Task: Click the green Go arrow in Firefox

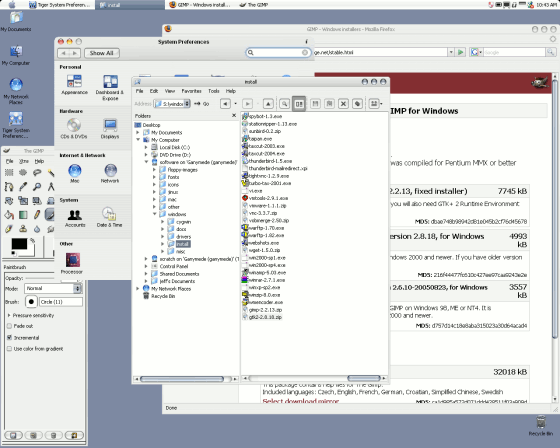Action: pos(461,52)
